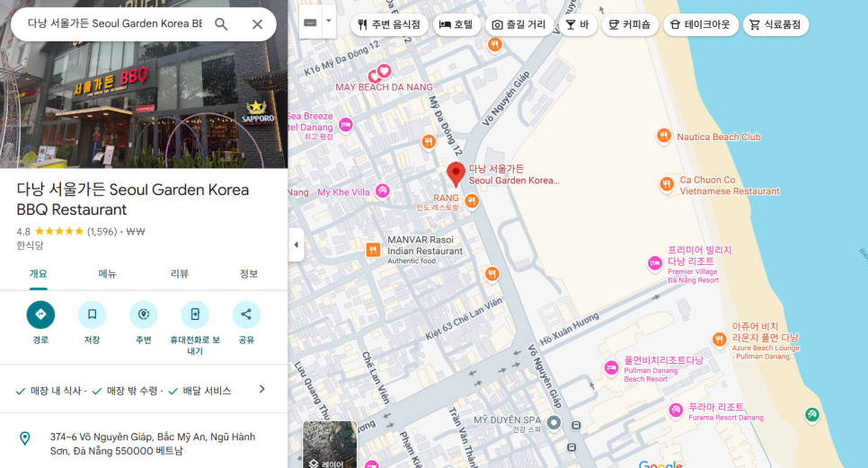
Task: Open the keyboard input tool dropdown arrow
Action: click(x=328, y=21)
